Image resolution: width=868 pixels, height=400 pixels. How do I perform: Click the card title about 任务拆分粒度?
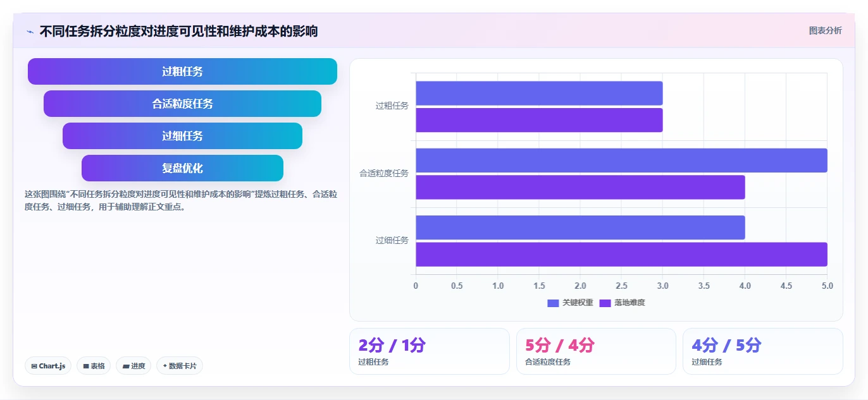(x=178, y=31)
